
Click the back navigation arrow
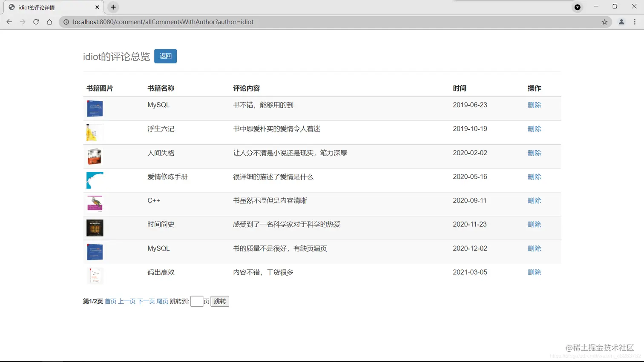tap(9, 22)
